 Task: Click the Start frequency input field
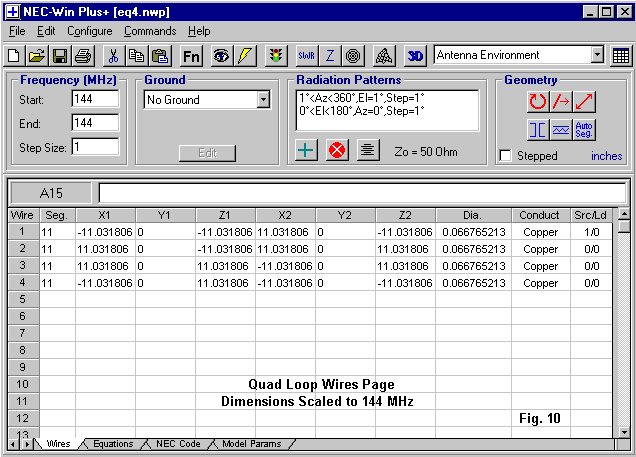(x=95, y=99)
